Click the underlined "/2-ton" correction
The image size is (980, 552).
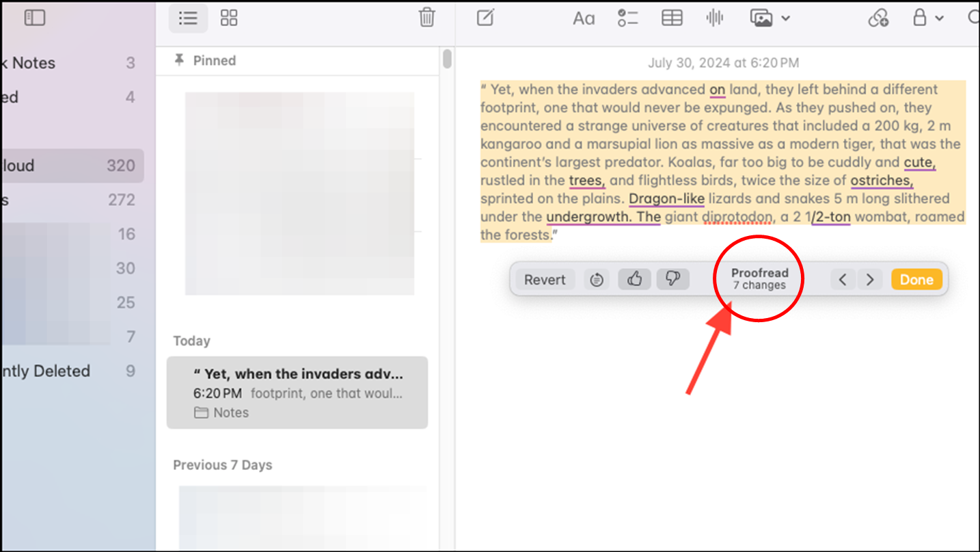(x=831, y=218)
